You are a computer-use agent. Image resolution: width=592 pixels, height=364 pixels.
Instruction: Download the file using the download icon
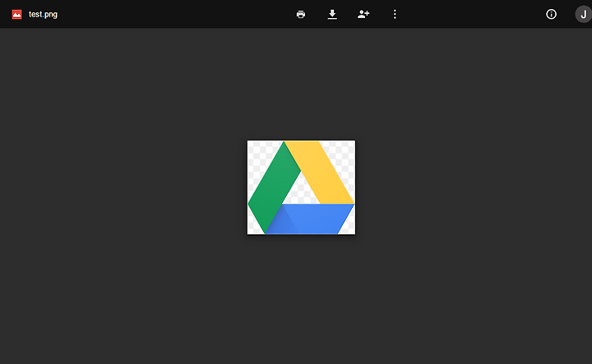pos(332,14)
